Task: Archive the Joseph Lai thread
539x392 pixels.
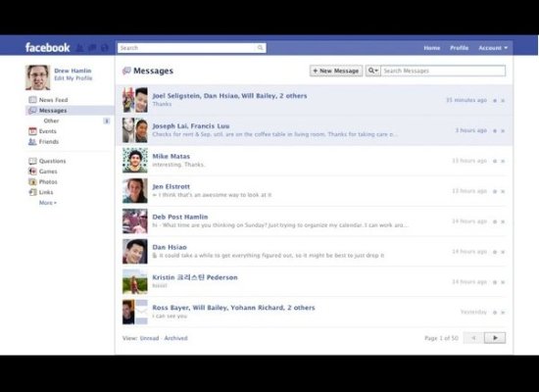Action: click(x=503, y=131)
